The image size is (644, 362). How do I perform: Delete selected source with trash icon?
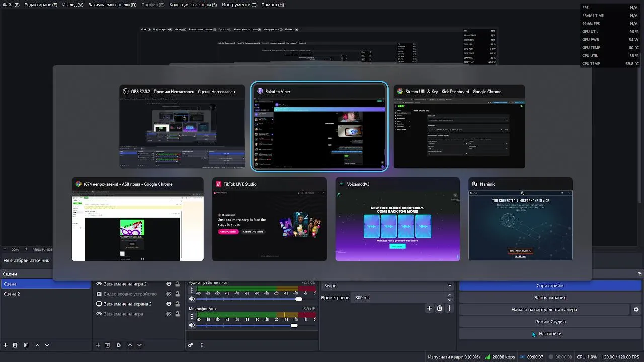pos(108,345)
